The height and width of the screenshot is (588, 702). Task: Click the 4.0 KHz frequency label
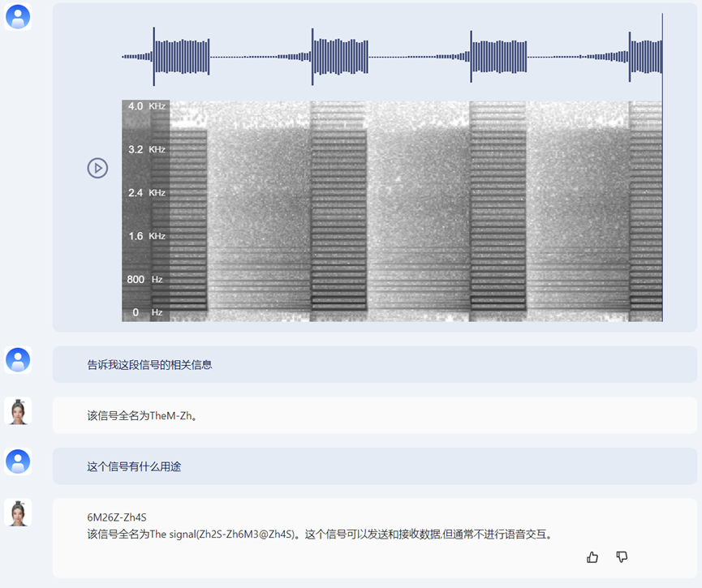(146, 106)
